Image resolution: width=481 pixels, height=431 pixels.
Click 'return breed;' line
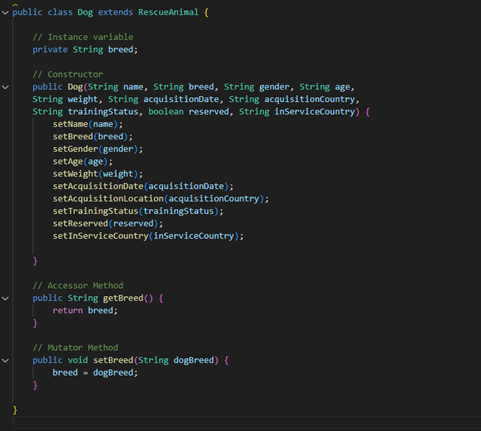[x=85, y=311]
